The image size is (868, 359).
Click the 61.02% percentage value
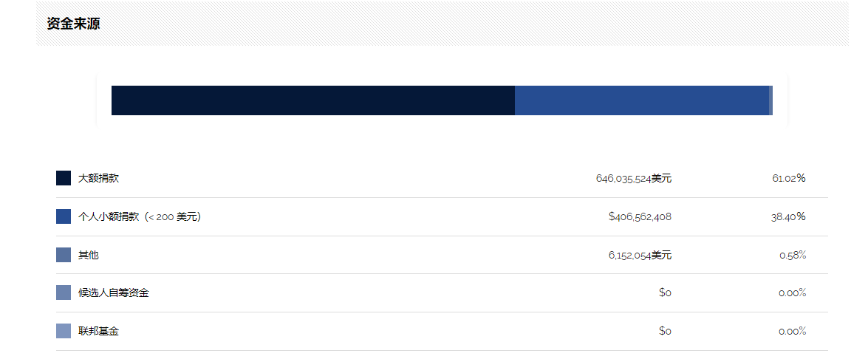point(789,178)
